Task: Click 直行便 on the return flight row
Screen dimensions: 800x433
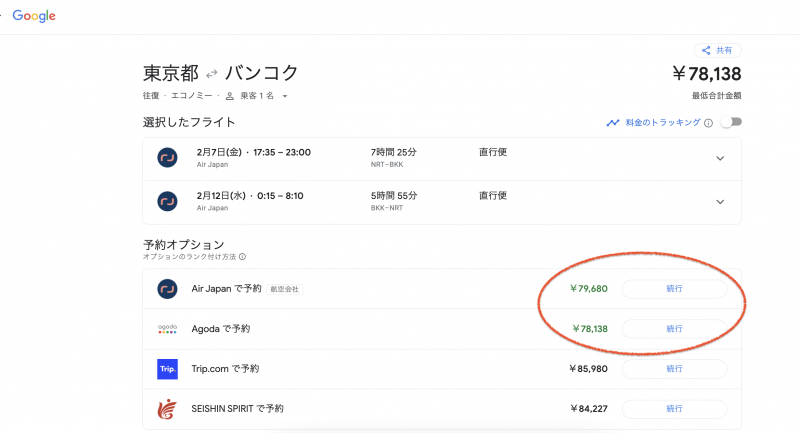Action: [x=493, y=196]
